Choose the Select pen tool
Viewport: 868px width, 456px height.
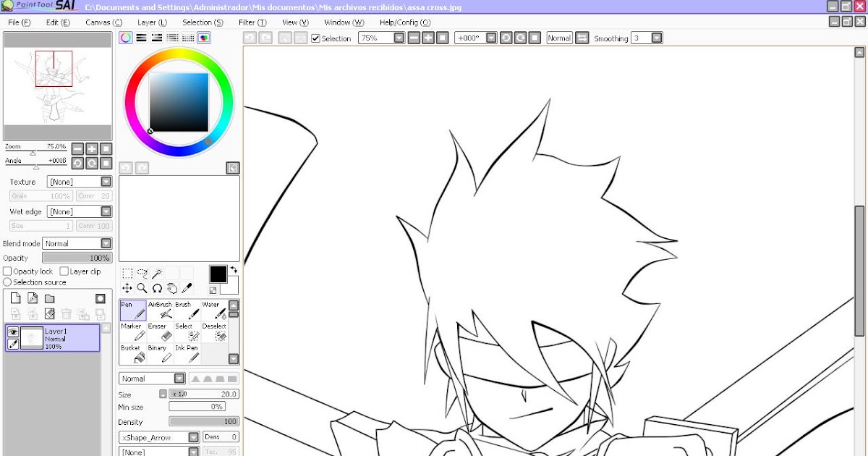point(187,332)
